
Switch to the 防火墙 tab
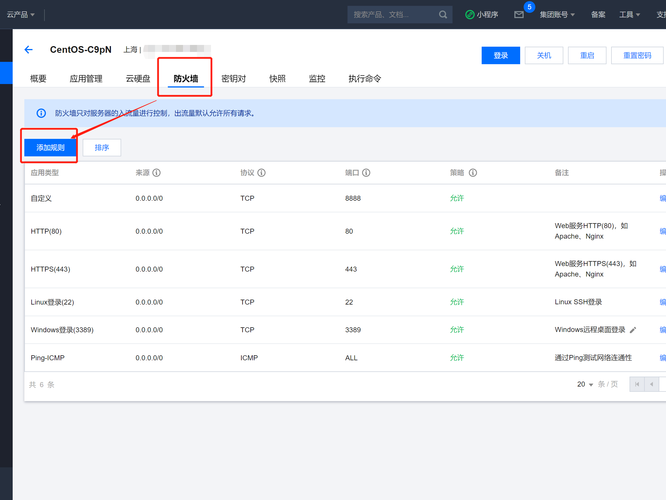186,79
